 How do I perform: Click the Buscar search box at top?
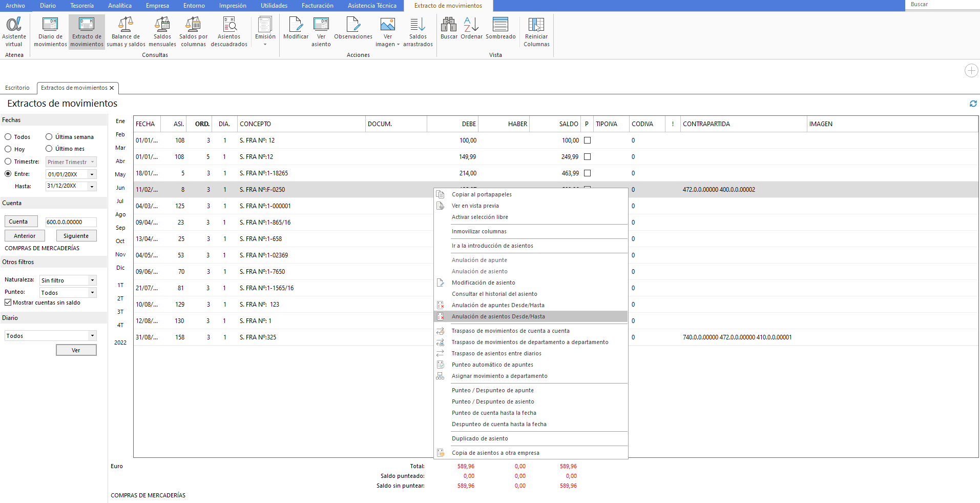point(943,5)
